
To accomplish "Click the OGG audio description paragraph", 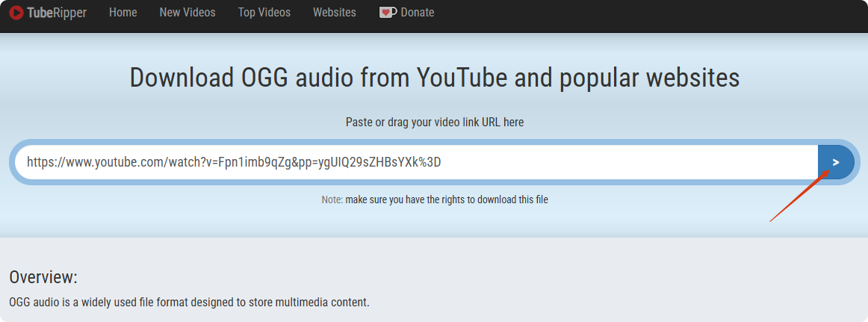I will point(189,303).
